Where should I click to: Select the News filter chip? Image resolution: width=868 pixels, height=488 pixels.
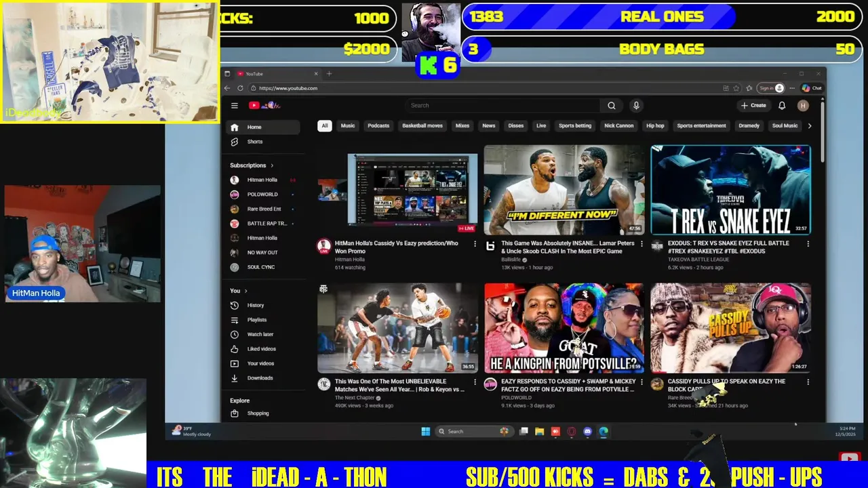(488, 125)
